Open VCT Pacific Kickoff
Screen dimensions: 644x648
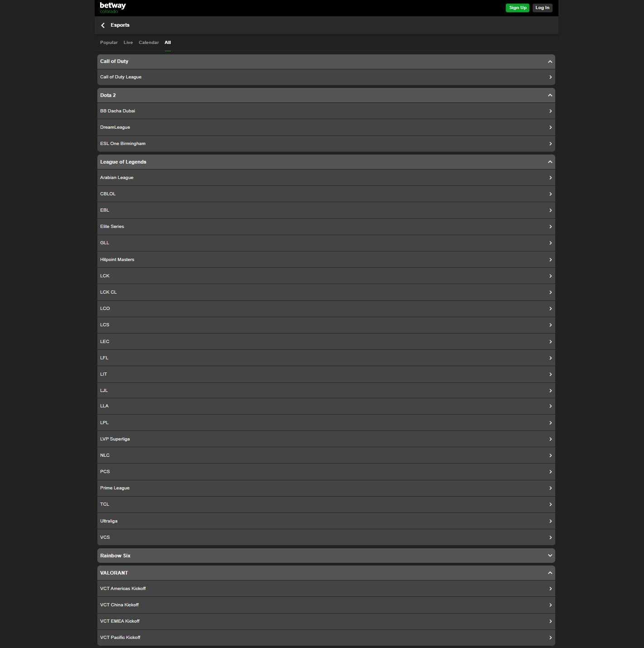coord(326,638)
